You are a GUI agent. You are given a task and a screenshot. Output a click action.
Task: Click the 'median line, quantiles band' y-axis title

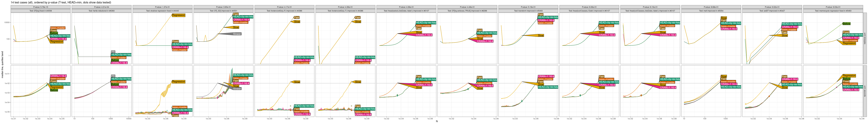tap(2, 65)
